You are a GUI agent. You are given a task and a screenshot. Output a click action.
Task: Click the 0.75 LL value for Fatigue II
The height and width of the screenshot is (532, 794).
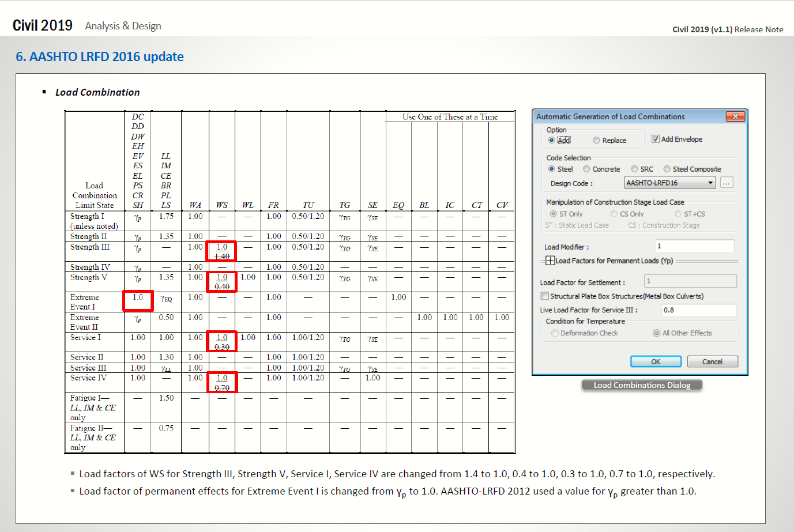(x=166, y=428)
